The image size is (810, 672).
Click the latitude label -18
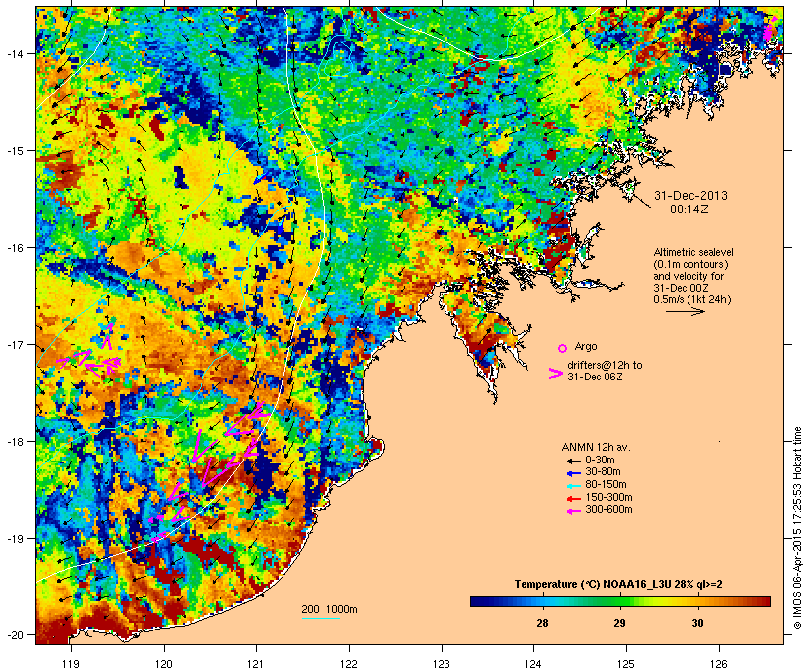pyautogui.click(x=14, y=442)
